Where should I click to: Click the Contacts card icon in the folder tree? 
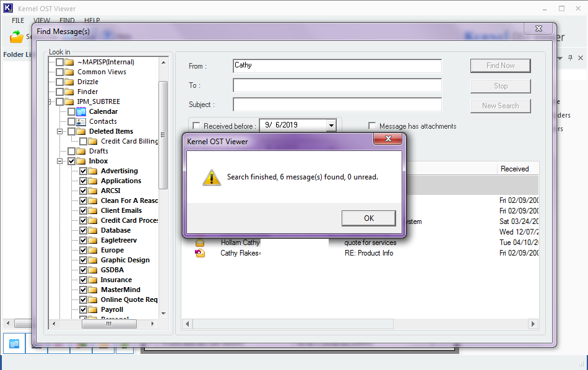point(81,121)
